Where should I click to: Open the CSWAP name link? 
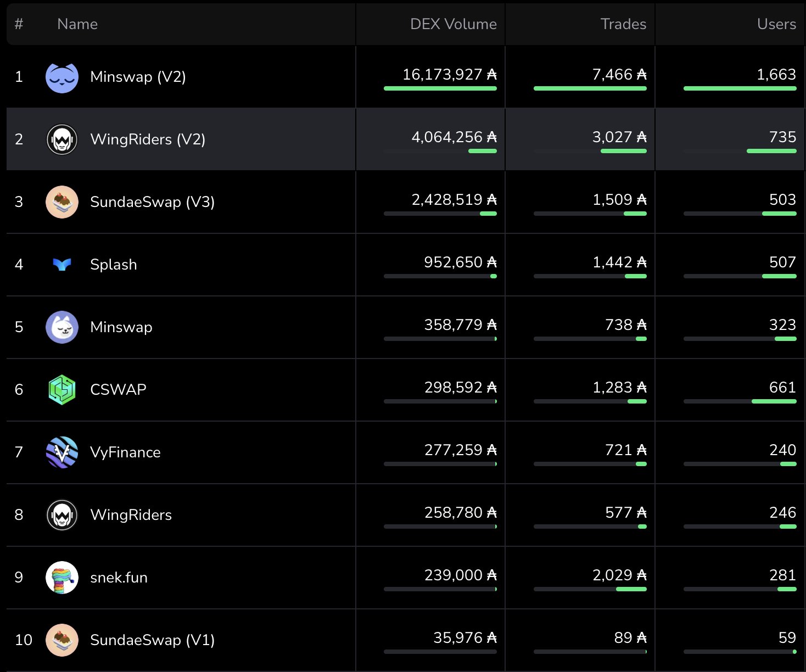(x=118, y=390)
